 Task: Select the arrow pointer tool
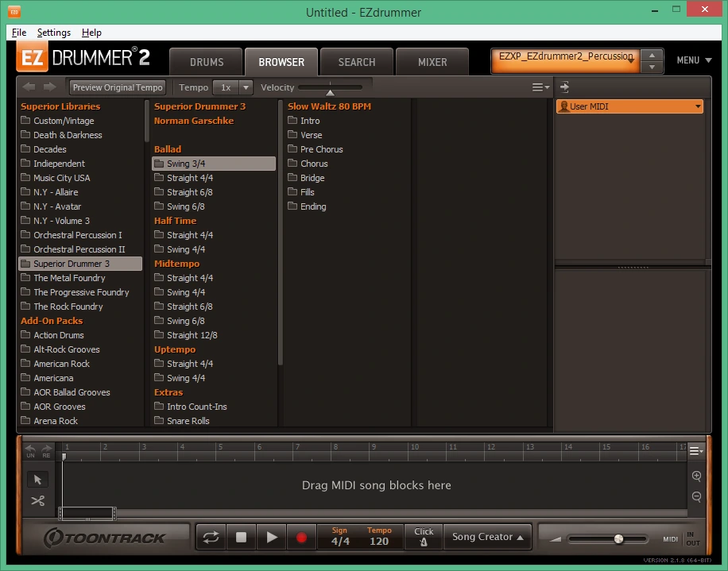pos(37,479)
